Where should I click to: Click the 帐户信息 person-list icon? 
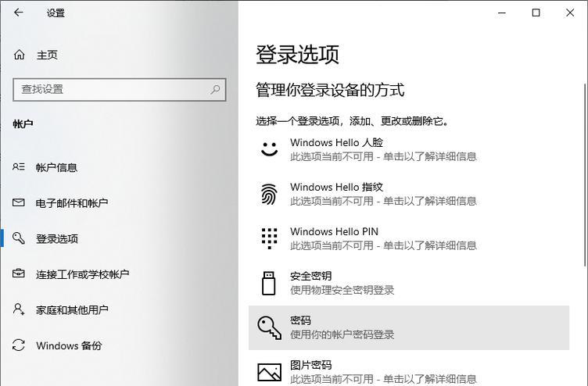(19, 166)
